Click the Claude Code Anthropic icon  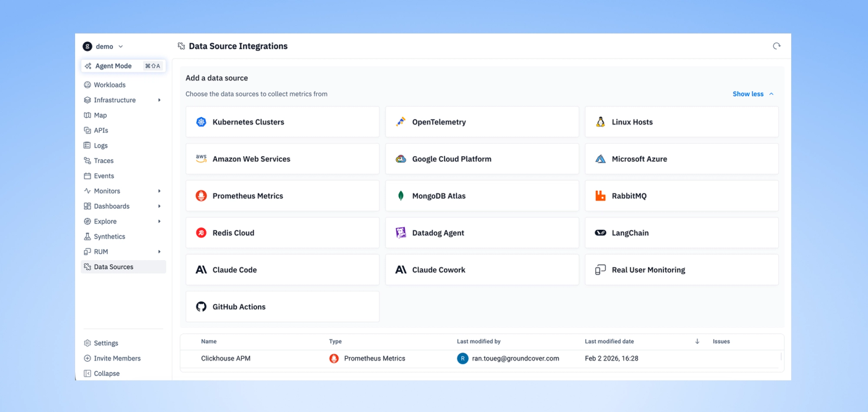(x=201, y=270)
